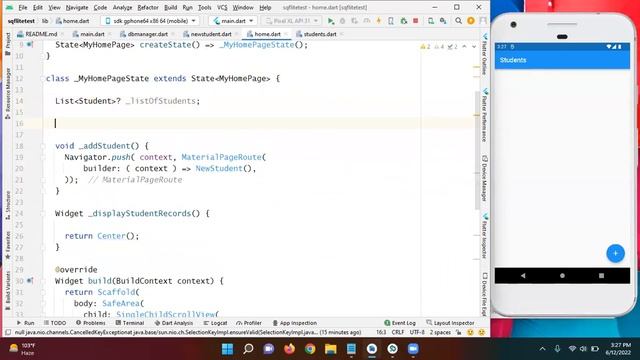Open the Terminal tool window
Screen dimensions: 640x360
[130, 323]
